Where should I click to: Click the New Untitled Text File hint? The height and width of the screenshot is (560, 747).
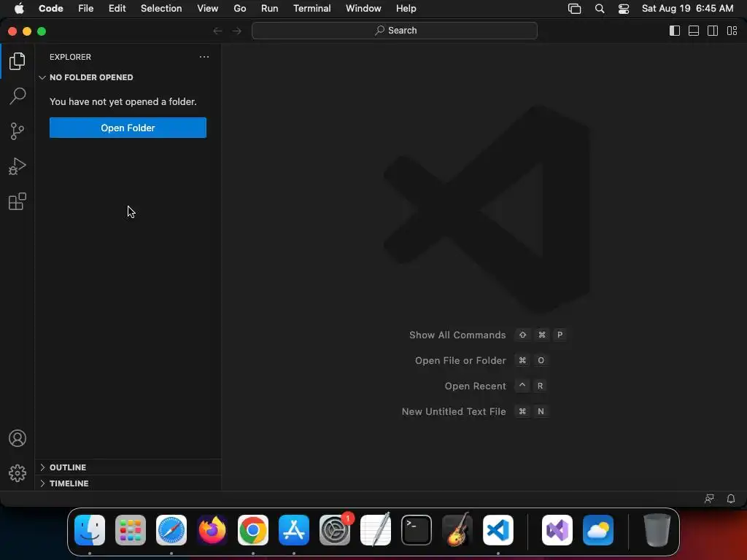click(x=476, y=411)
